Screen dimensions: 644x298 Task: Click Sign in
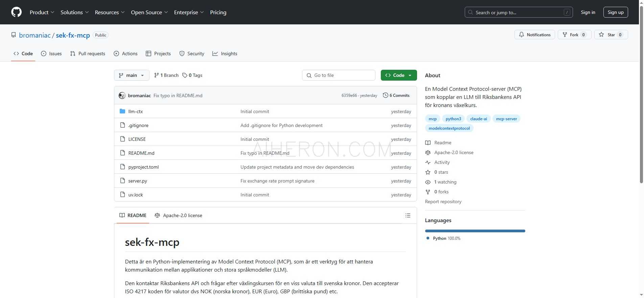point(588,12)
